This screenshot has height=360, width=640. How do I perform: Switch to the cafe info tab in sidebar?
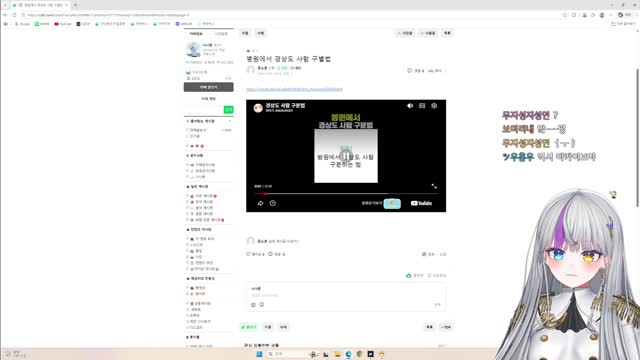point(196,33)
